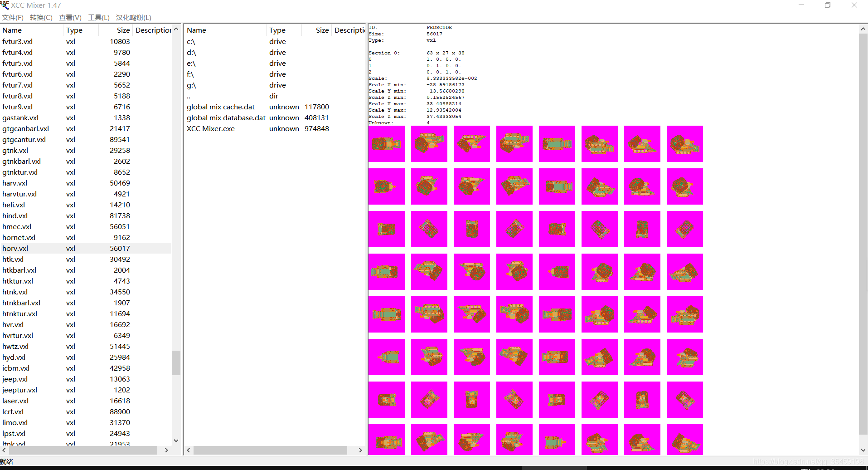868x470 pixels.
Task: Sort left pane by Type column header
Action: (80, 30)
